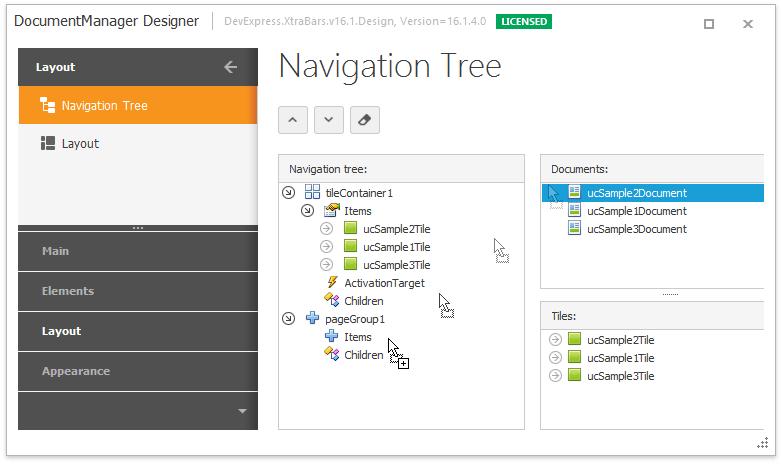Select ucSample1Tile label in Tiles list

[x=620, y=358]
